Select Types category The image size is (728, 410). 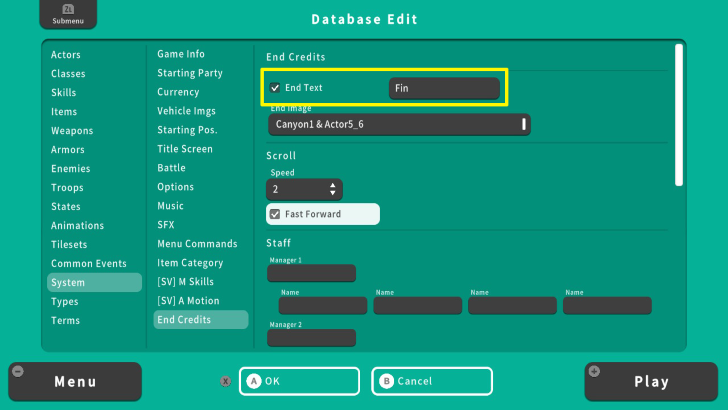click(65, 302)
